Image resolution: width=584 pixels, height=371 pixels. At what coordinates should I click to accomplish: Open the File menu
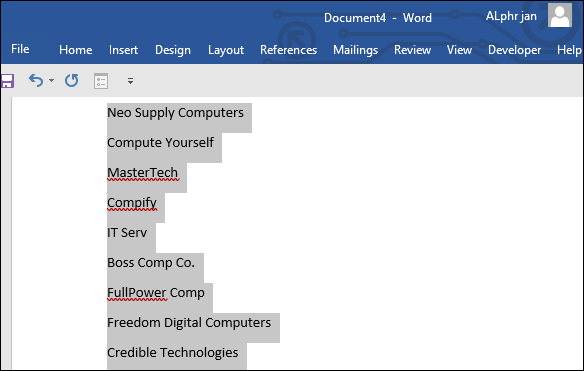[20, 49]
